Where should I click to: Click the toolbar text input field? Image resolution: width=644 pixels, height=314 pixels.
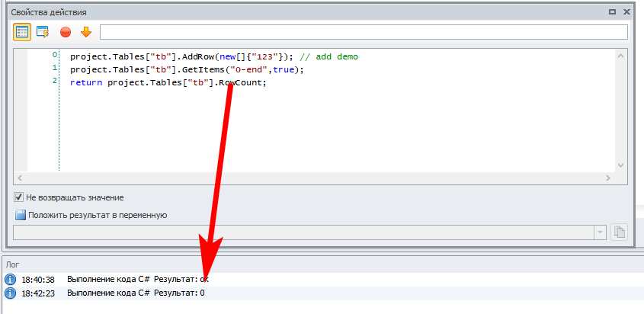[364, 32]
